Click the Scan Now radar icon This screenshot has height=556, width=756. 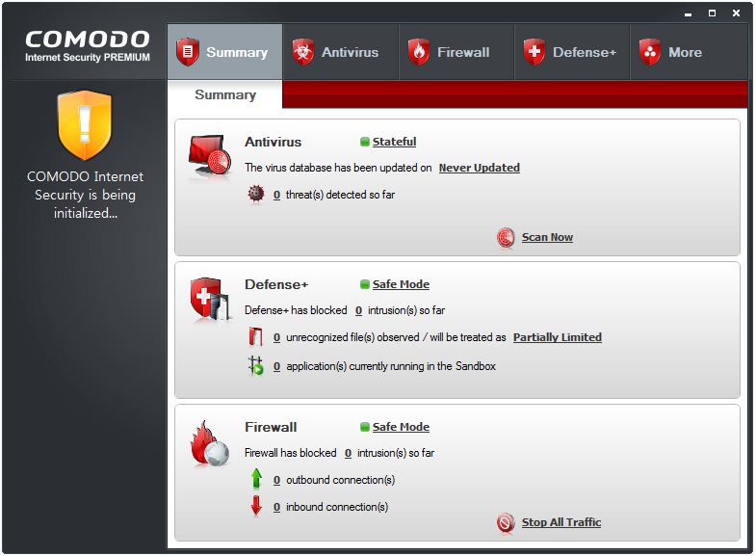tap(506, 237)
